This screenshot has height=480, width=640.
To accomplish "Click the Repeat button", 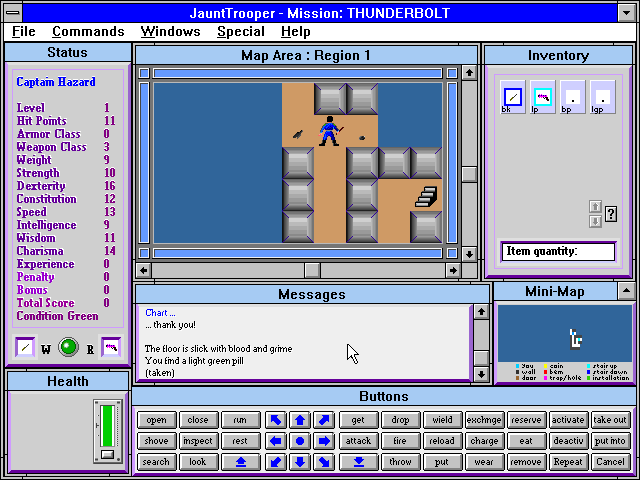I will tap(568, 462).
